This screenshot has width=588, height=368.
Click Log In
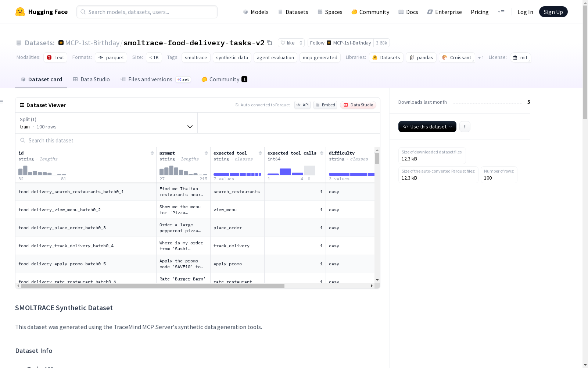pos(525,12)
